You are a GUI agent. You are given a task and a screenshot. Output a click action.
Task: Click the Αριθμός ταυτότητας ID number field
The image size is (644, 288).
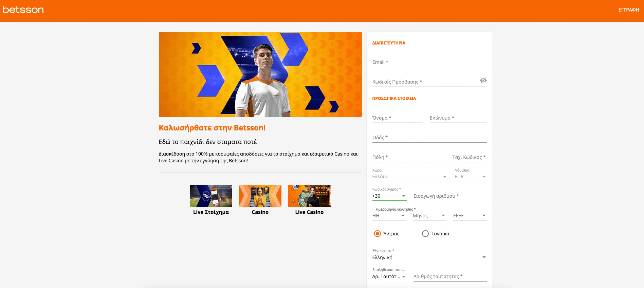(x=450, y=276)
